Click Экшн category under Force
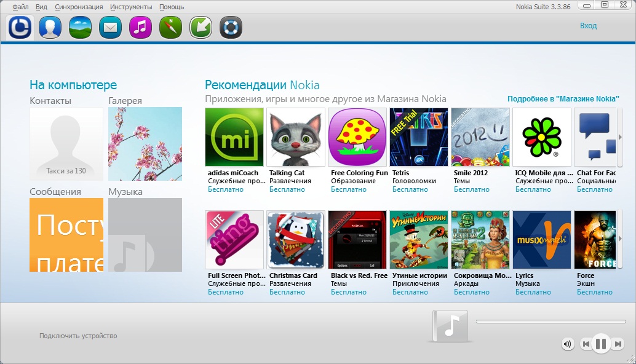Screen dimensions: 636x364 pyautogui.click(x=586, y=283)
